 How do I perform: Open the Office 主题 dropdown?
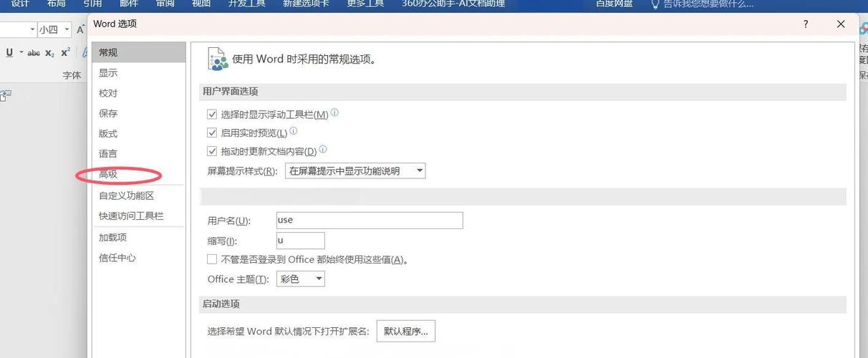click(301, 279)
